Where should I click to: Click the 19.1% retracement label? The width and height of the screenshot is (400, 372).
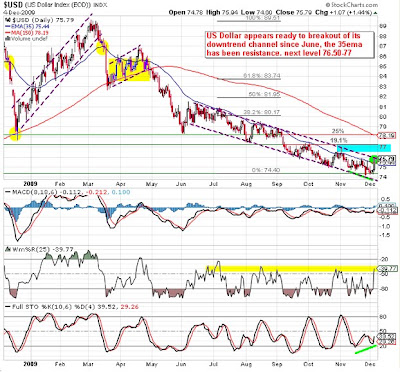pyautogui.click(x=338, y=140)
